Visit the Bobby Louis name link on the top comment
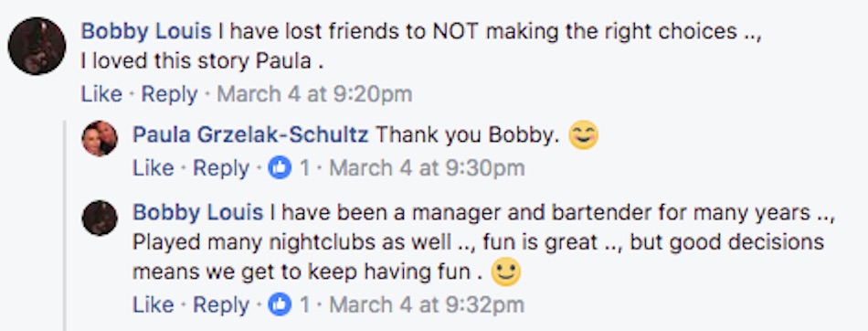Image resolution: width=868 pixels, height=331 pixels. 146,32
